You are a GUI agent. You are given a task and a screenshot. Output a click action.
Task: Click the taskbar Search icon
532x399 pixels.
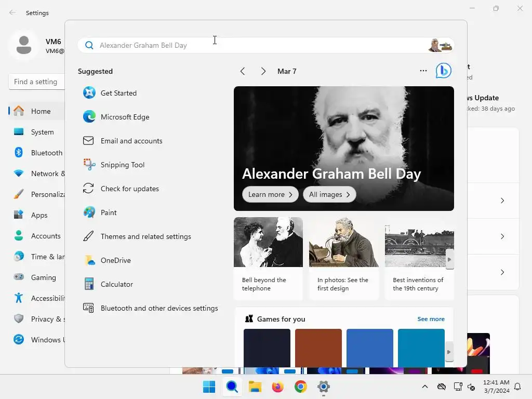pos(232,387)
